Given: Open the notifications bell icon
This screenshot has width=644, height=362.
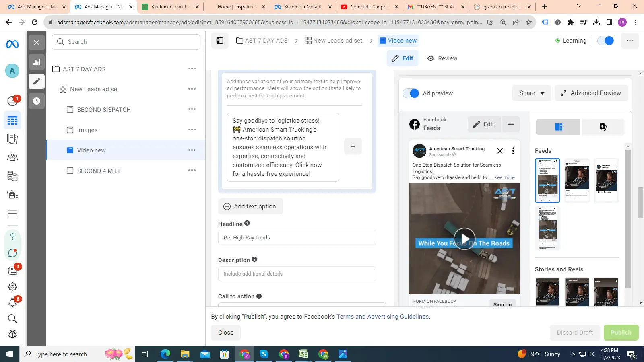Looking at the screenshot, I should pyautogui.click(x=12, y=303).
